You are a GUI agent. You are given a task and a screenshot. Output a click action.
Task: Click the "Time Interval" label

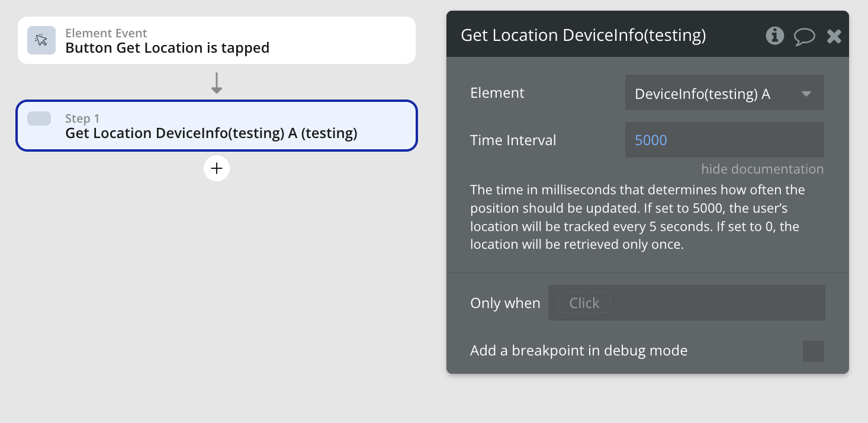coord(513,140)
